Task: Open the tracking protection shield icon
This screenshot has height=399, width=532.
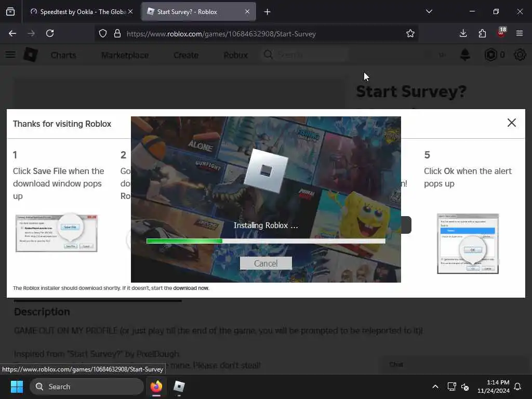Action: 103,33
